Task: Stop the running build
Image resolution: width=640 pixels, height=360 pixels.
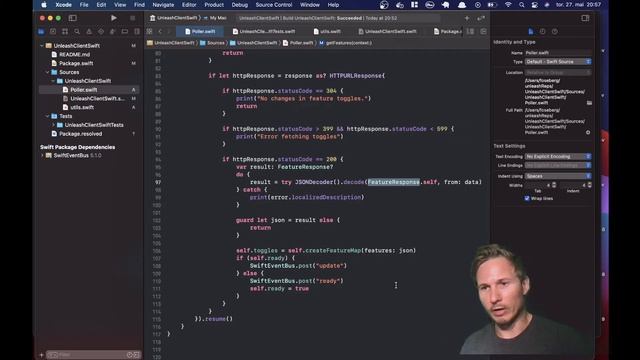Action: [x=132, y=18]
